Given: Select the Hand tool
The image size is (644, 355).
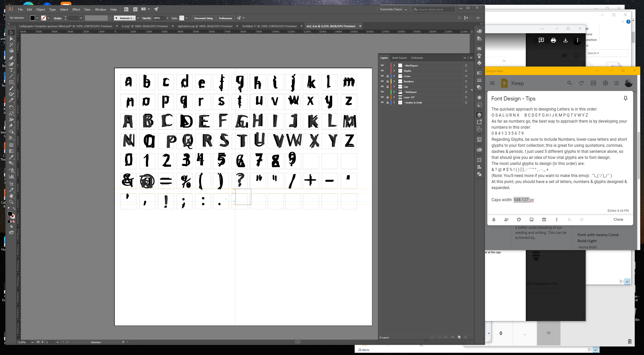Looking at the screenshot, I should (x=11, y=196).
